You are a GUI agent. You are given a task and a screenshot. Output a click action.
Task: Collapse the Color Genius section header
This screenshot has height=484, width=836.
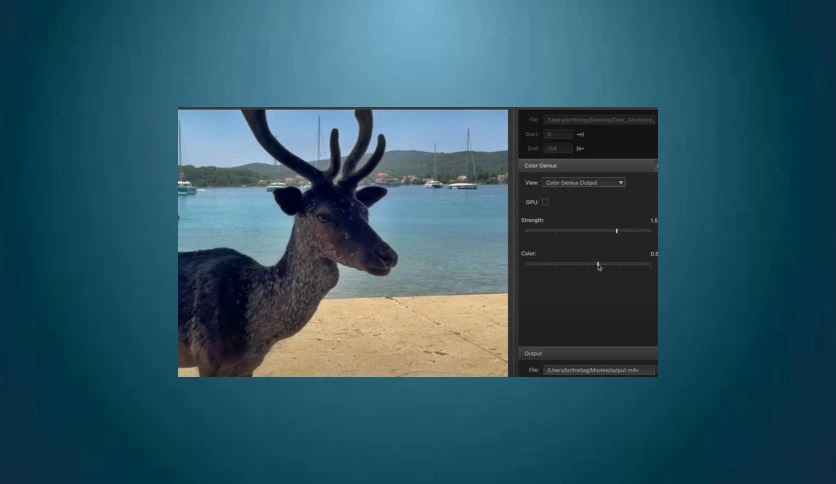[588, 166]
